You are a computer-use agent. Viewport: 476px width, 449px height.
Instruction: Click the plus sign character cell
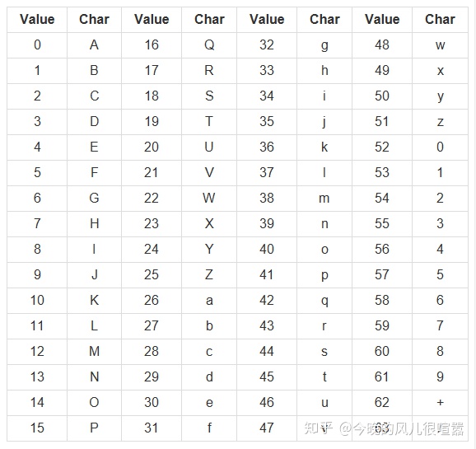[441, 403]
